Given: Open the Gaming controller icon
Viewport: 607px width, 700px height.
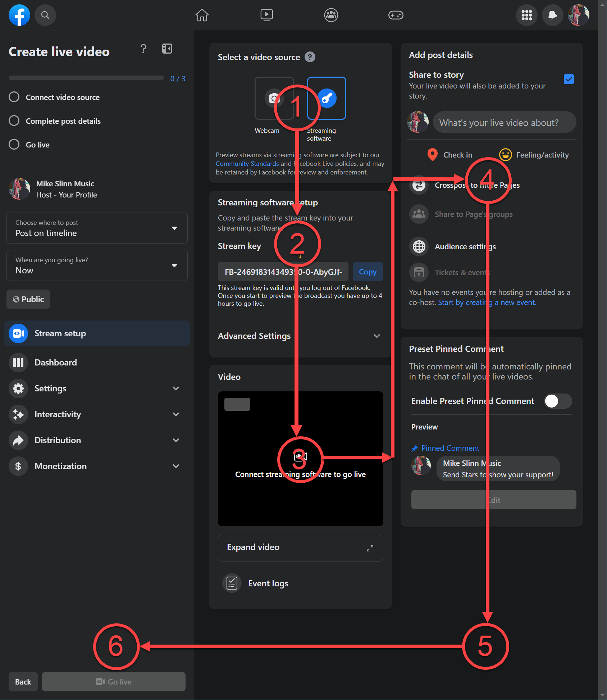Looking at the screenshot, I should click(396, 15).
